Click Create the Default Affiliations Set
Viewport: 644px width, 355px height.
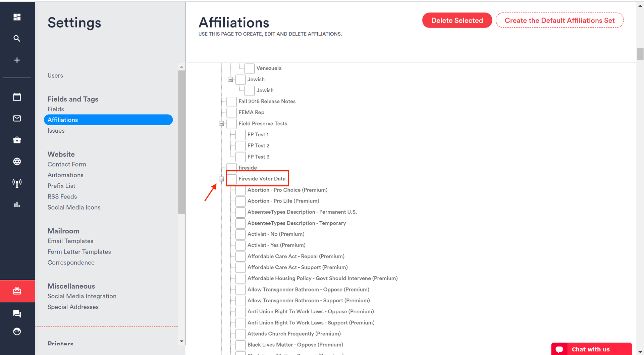tap(559, 20)
